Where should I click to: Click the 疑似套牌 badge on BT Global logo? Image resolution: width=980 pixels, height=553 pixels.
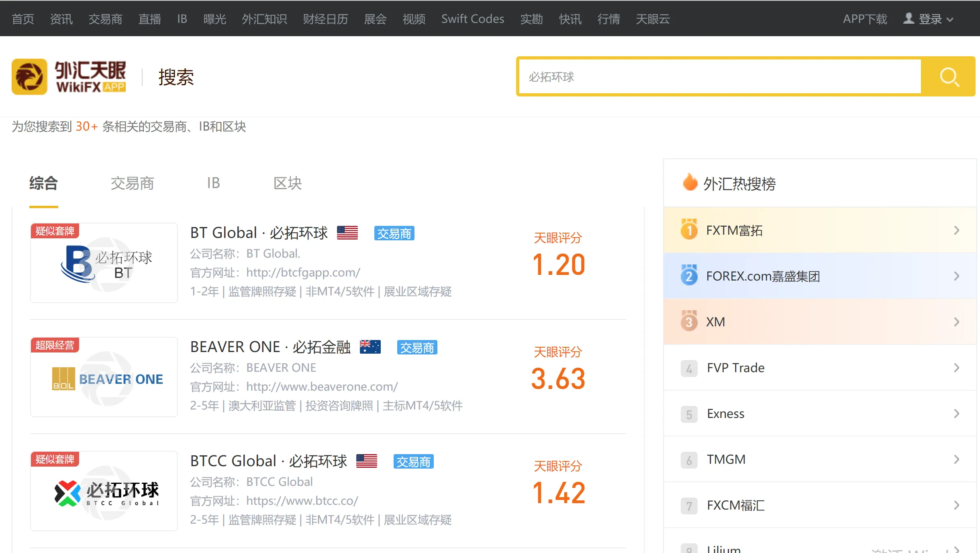pyautogui.click(x=55, y=231)
